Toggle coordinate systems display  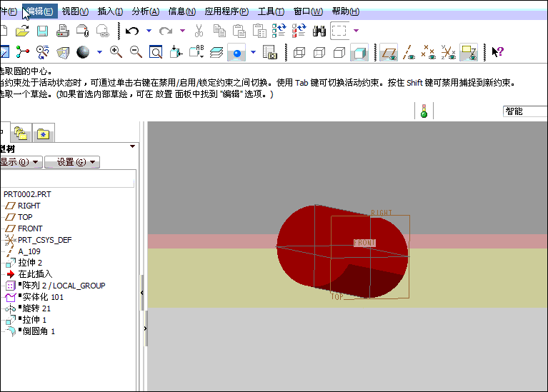pyautogui.click(x=449, y=52)
